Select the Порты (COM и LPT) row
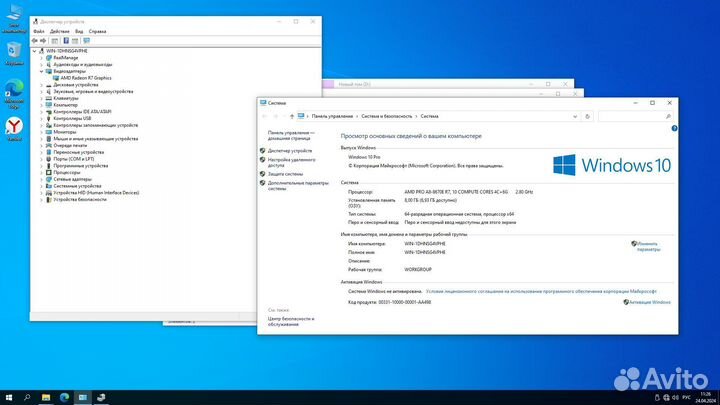 click(74, 159)
